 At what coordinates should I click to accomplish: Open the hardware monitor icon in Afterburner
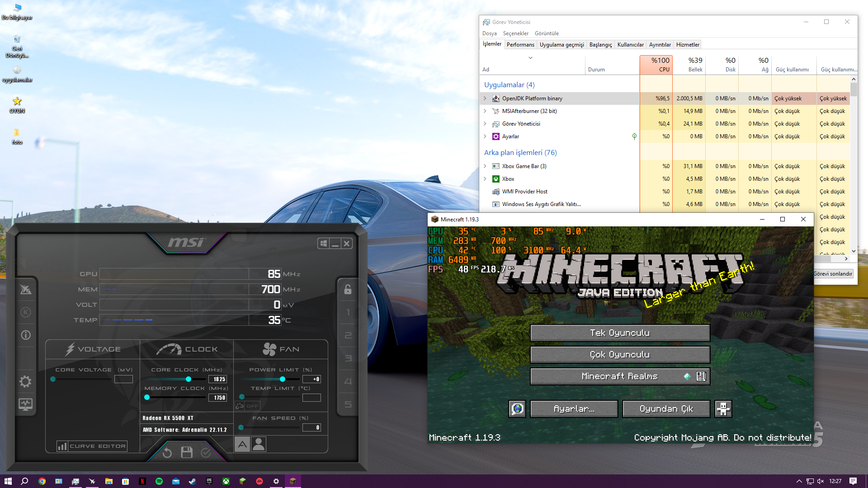click(x=25, y=404)
